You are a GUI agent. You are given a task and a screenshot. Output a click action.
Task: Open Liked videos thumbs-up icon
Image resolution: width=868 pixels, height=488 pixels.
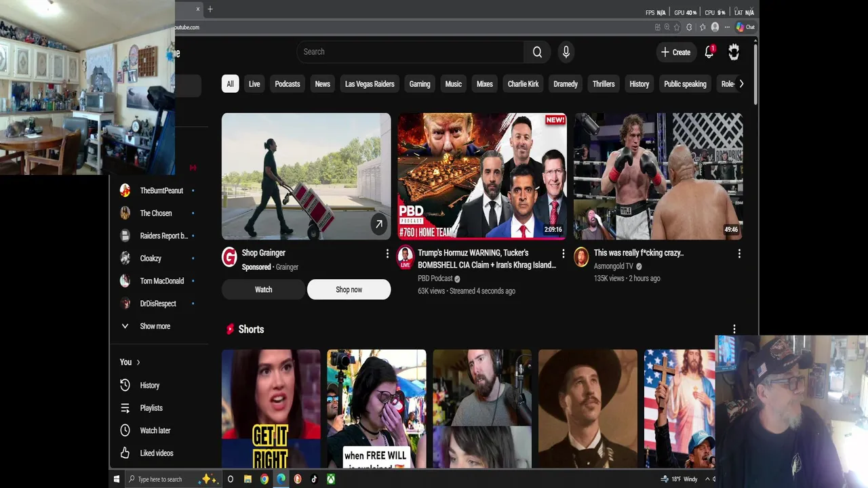coord(125,453)
